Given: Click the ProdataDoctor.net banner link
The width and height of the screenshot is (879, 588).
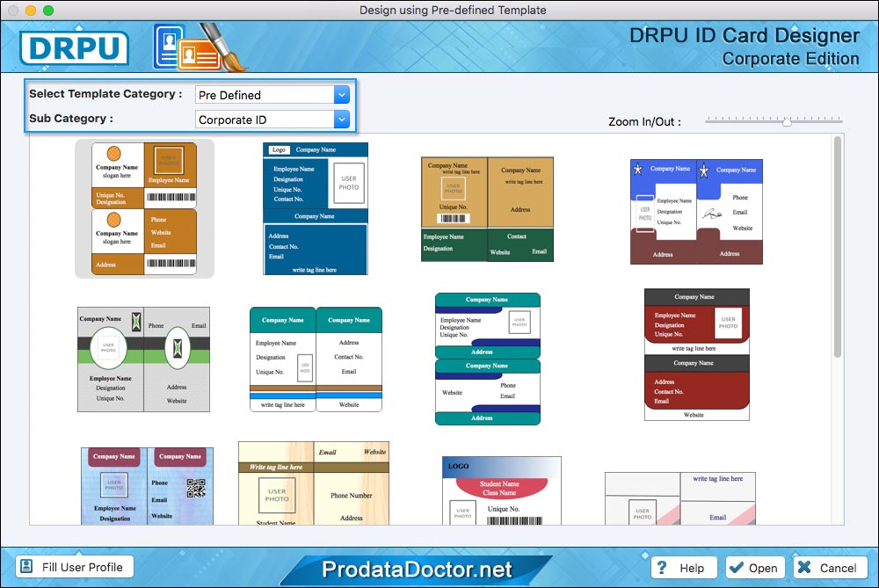Looking at the screenshot, I should [x=417, y=570].
